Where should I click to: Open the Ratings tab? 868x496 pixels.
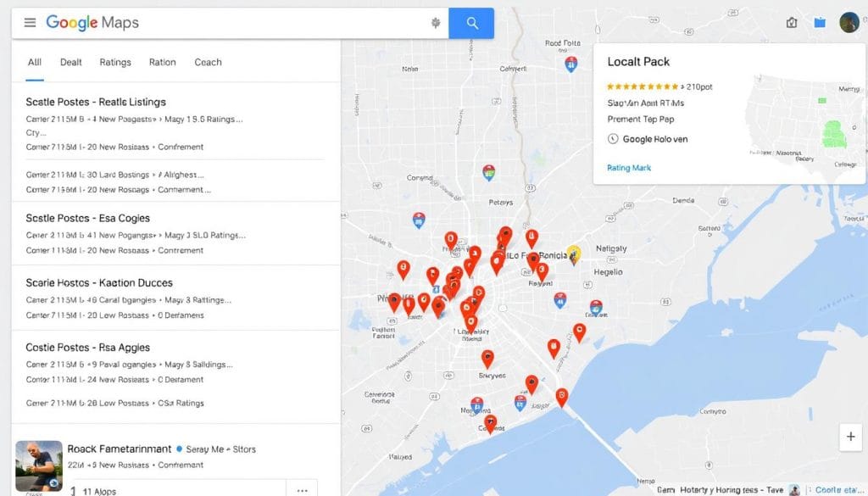pyautogui.click(x=115, y=62)
